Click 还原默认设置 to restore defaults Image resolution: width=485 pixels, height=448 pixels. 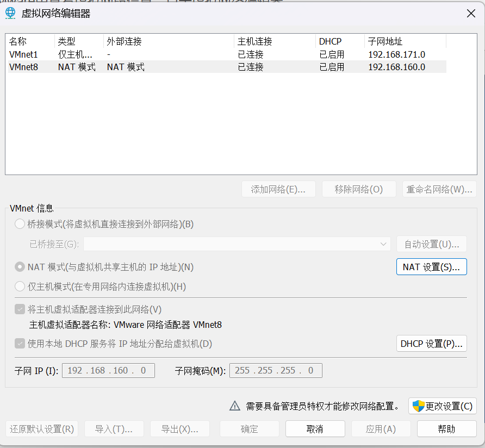(41, 428)
